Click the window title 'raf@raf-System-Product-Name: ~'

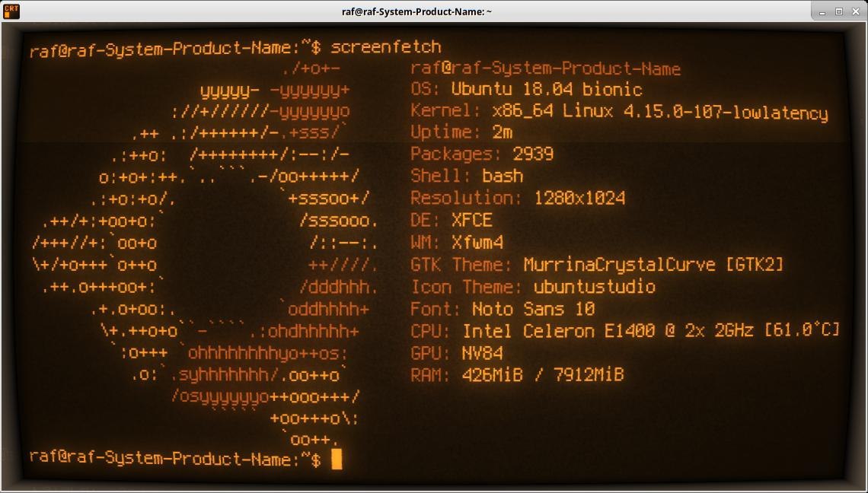pos(416,11)
